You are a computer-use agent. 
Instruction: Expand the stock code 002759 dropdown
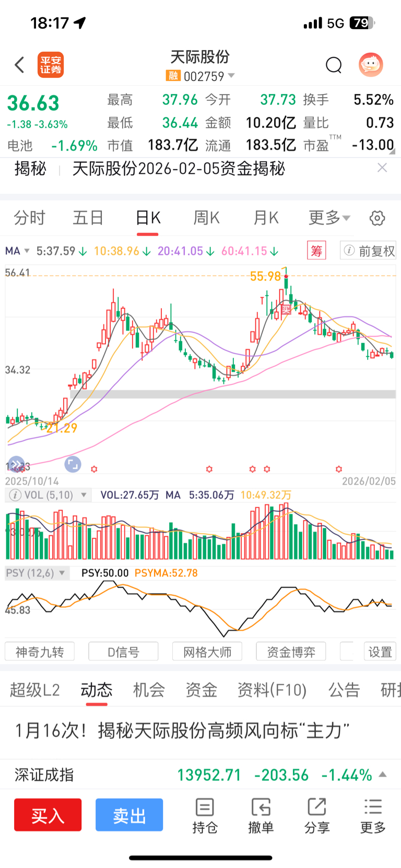[231, 76]
